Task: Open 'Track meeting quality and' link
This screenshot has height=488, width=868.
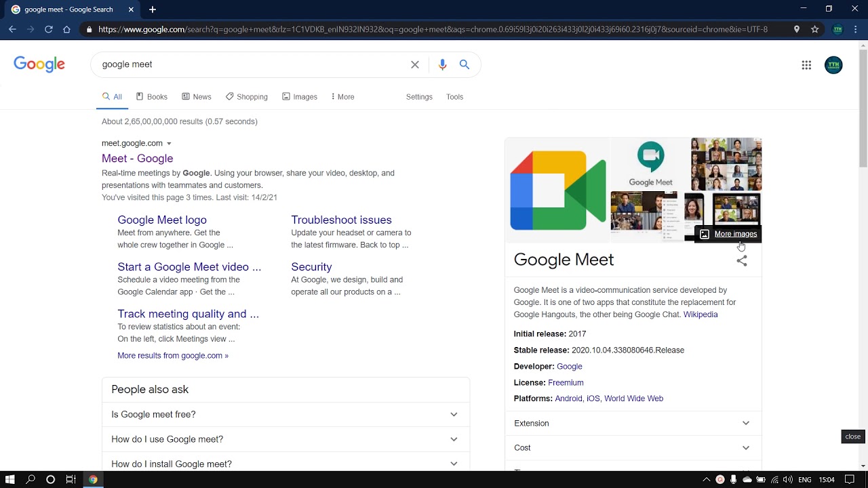Action: click(x=188, y=314)
